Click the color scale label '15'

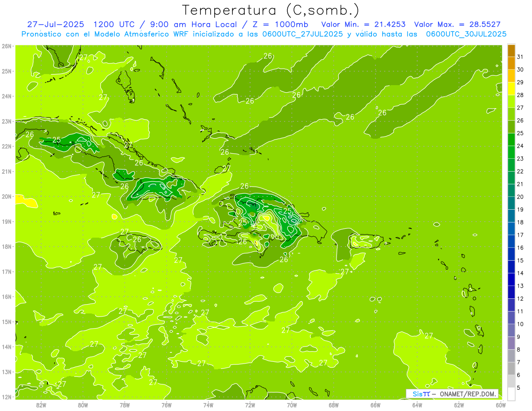coord(520,260)
